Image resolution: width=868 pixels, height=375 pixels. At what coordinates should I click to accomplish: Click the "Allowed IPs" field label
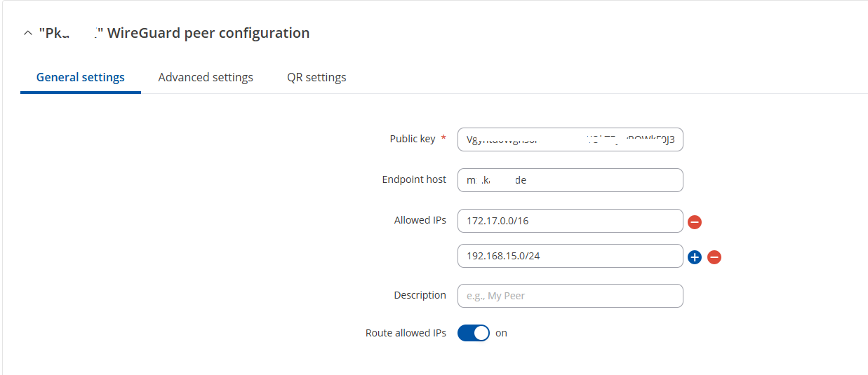tap(420, 220)
